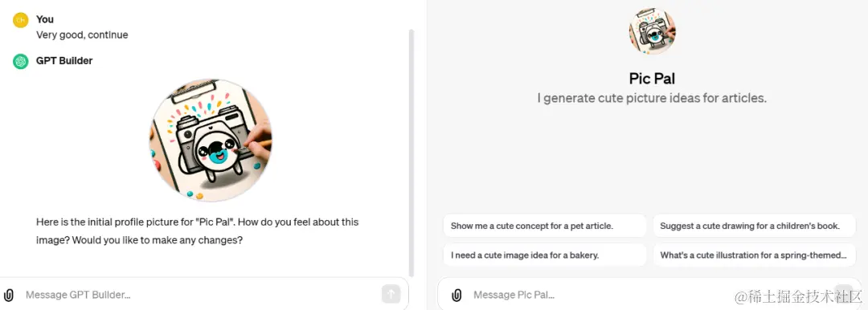Click the yellow user avatar next to You
Viewport: 868px width, 310px height.
pos(20,20)
